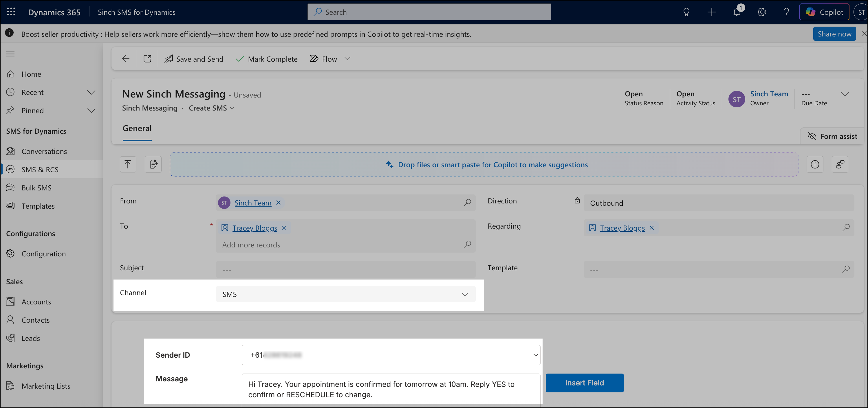Click the Insert Field button
The image size is (868, 408).
[x=585, y=383]
